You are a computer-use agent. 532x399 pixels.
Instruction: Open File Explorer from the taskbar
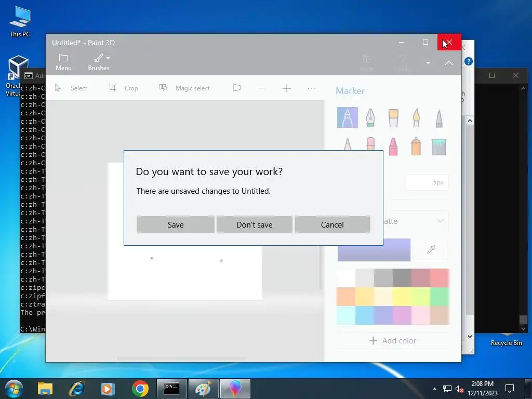point(45,389)
